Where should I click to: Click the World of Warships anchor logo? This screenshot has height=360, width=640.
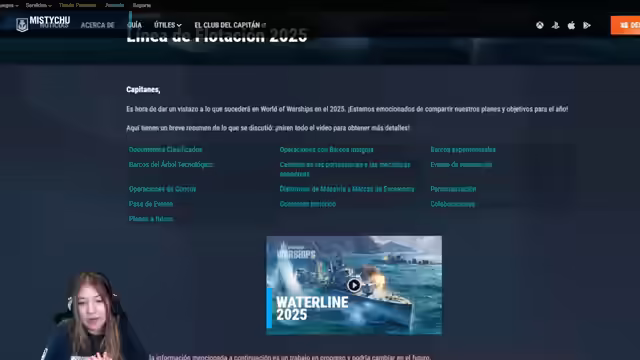point(22,25)
